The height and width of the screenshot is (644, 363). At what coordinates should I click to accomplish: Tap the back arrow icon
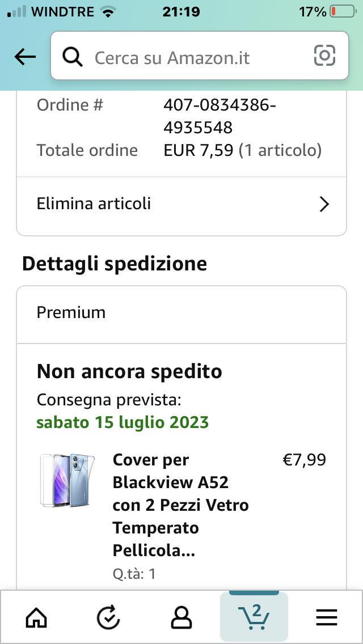click(x=25, y=56)
